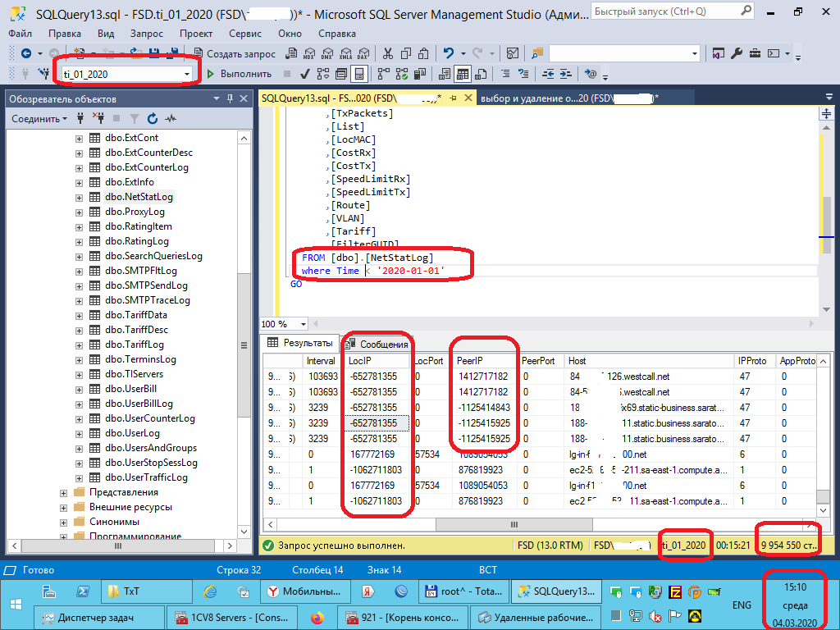Viewport: 840px width, 630px height.
Task: Click the decrease indent icon
Action: (x=547, y=74)
